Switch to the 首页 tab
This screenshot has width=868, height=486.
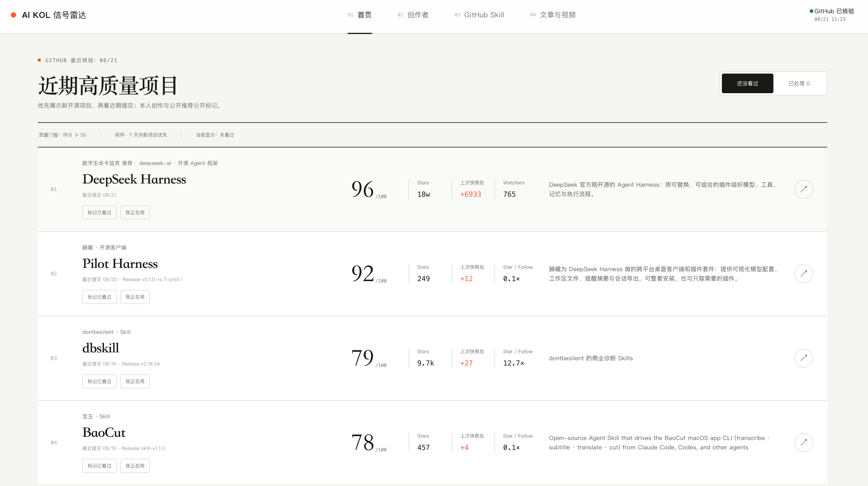click(x=360, y=15)
